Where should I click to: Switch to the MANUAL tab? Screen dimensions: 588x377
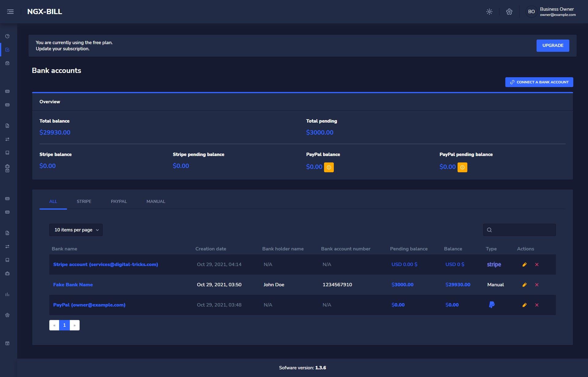click(156, 201)
